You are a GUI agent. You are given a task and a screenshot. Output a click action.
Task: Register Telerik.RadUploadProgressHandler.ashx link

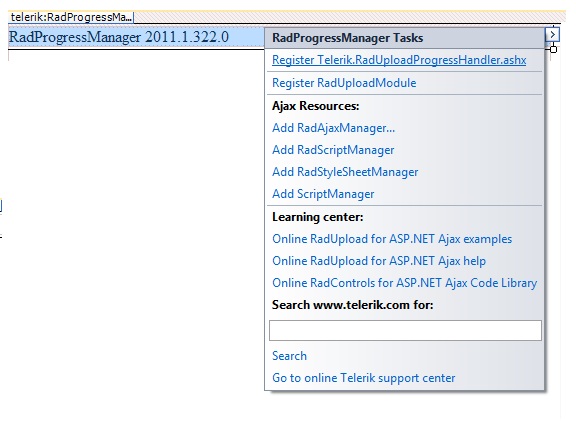tap(399, 60)
